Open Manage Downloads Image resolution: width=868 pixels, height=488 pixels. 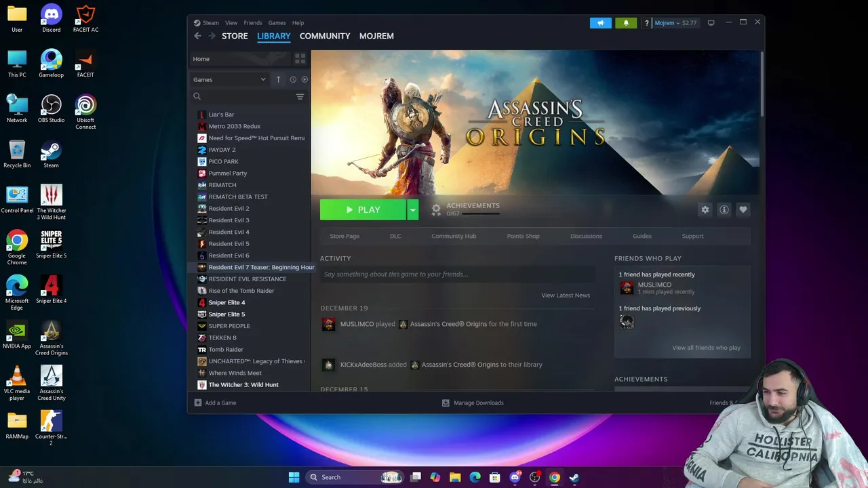point(473,403)
